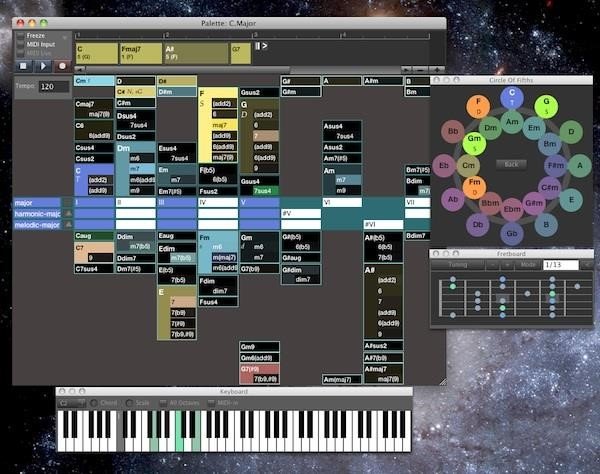The image size is (600, 474).
Task: Click the Stop playback button
Action: pyautogui.click(x=23, y=66)
